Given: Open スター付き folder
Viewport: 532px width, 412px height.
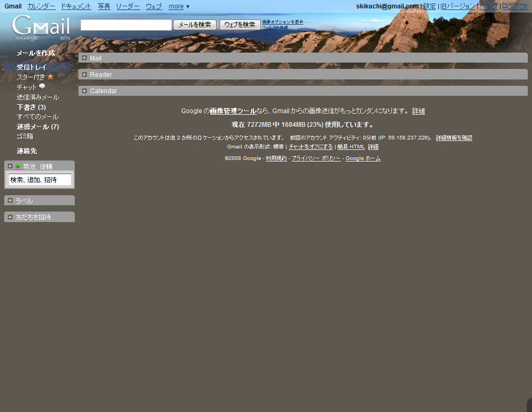Looking at the screenshot, I should pyautogui.click(x=31, y=77).
